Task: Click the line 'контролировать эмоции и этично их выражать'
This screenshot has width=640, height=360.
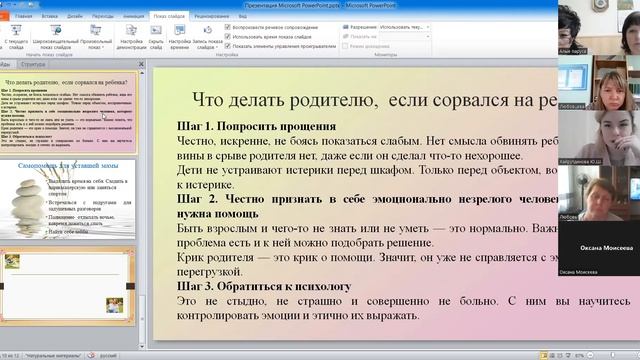Action: click(298, 316)
